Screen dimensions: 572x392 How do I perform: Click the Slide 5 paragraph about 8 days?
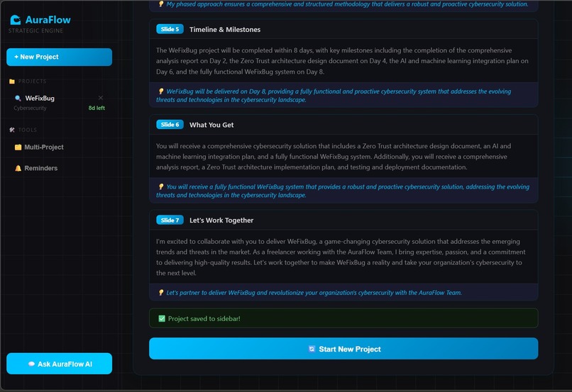342,61
